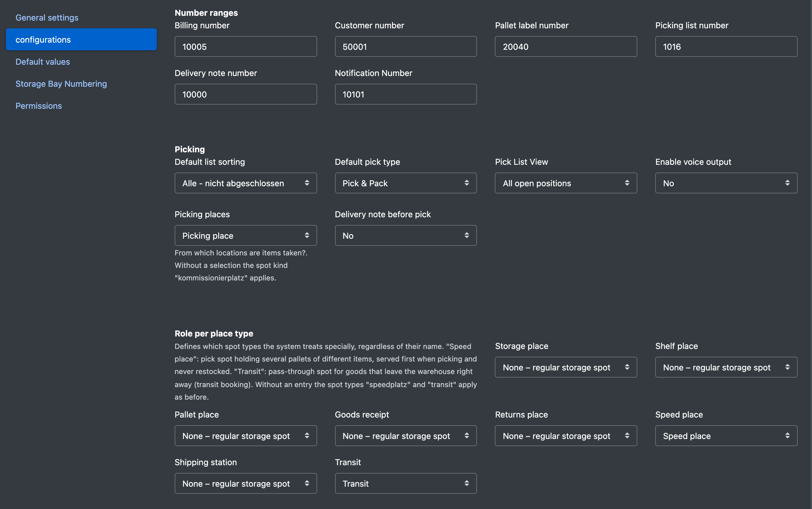This screenshot has height=509, width=812.
Task: Open the Default list sorting dropdown
Action: 245,183
